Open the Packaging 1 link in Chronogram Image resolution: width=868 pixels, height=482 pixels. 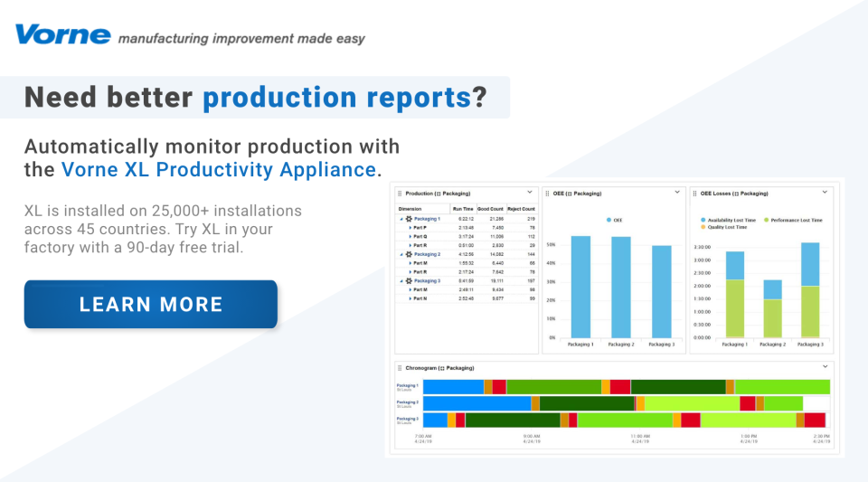click(x=408, y=385)
